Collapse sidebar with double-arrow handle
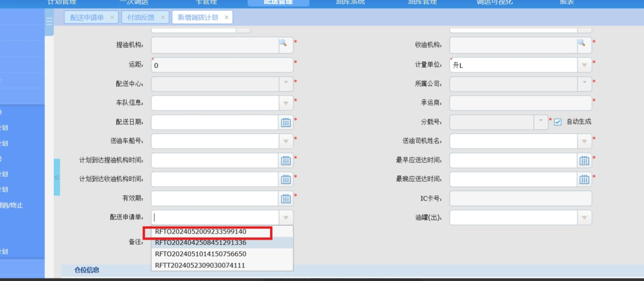Viewport: 644px width, 281px height. (57, 177)
